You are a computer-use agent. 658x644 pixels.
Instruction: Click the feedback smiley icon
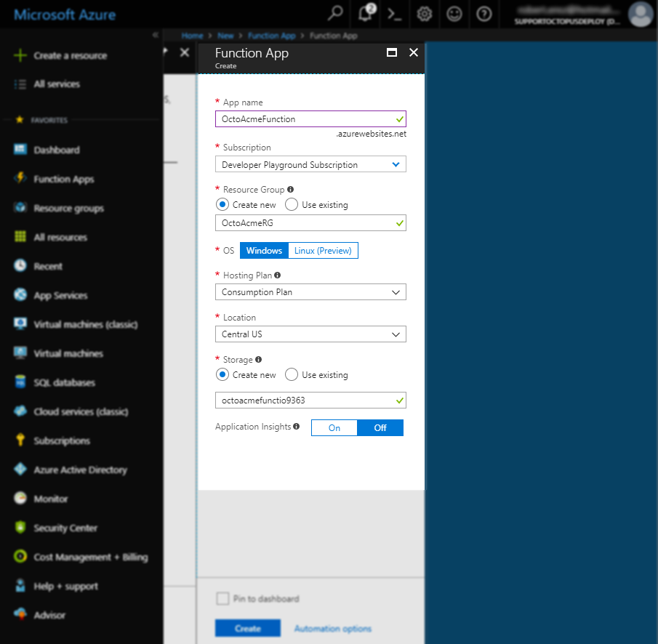pos(454,14)
